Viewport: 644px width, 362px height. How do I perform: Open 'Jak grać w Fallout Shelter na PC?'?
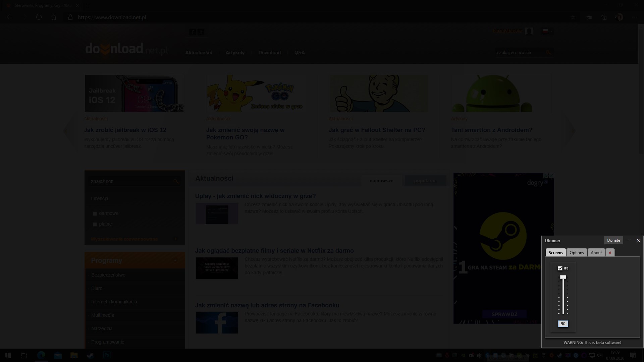click(x=377, y=130)
